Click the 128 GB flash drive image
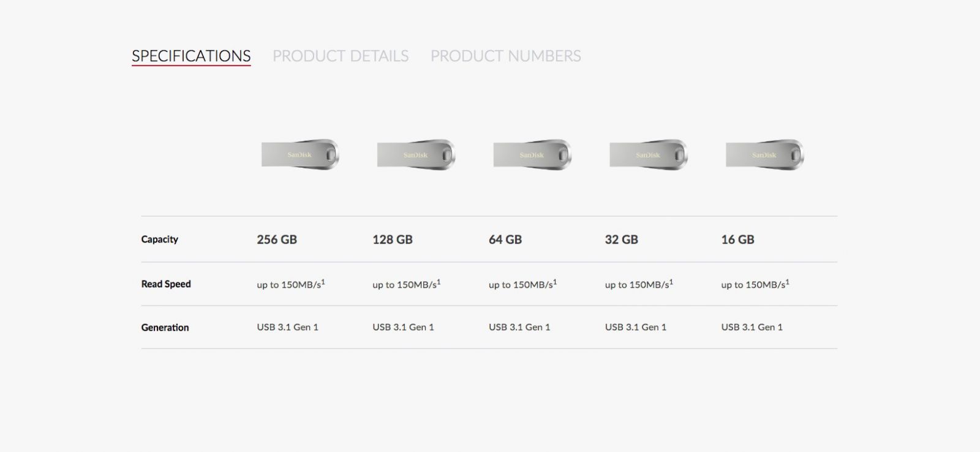This screenshot has width=980, height=452. (x=416, y=154)
